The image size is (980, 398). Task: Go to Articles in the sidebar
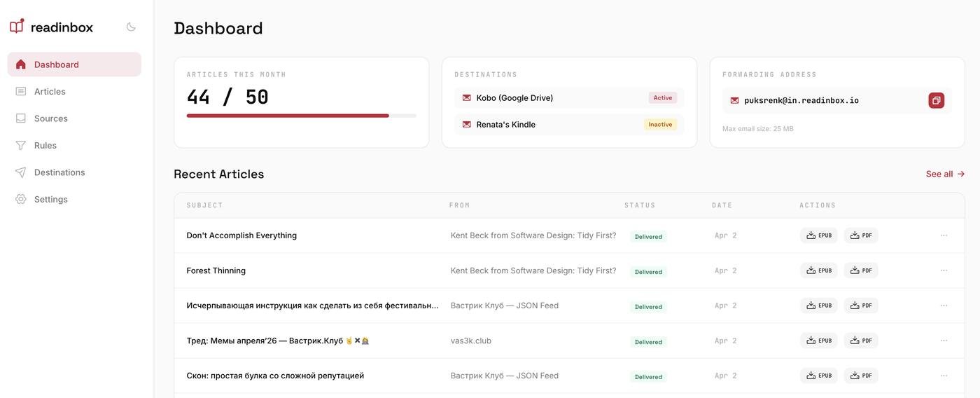click(50, 92)
